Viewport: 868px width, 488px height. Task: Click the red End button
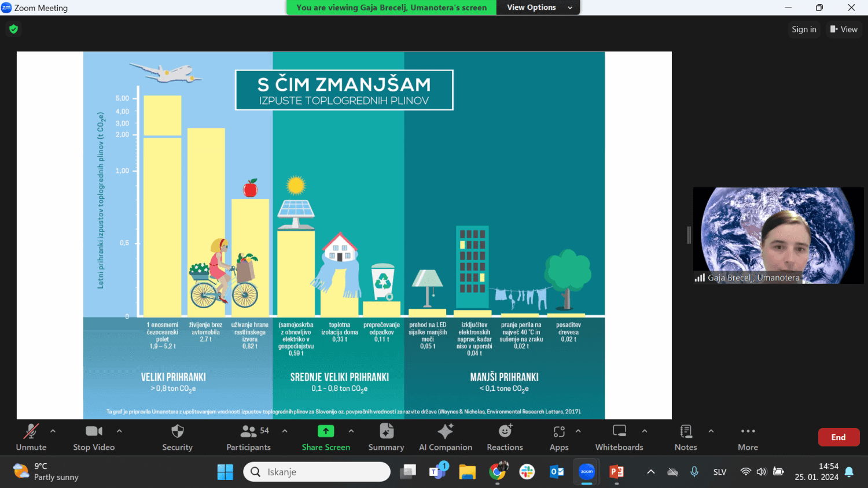838,437
